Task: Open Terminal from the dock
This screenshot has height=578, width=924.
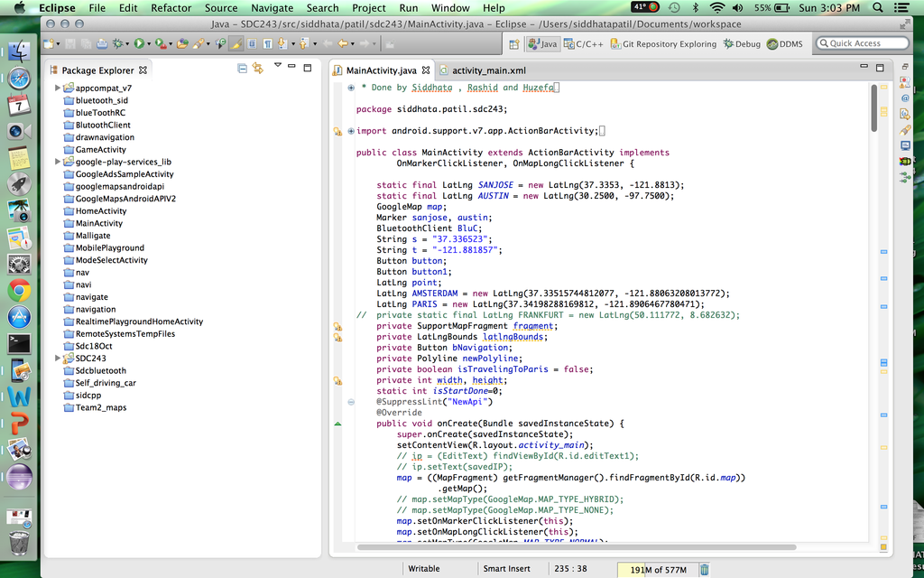Action: [x=19, y=344]
